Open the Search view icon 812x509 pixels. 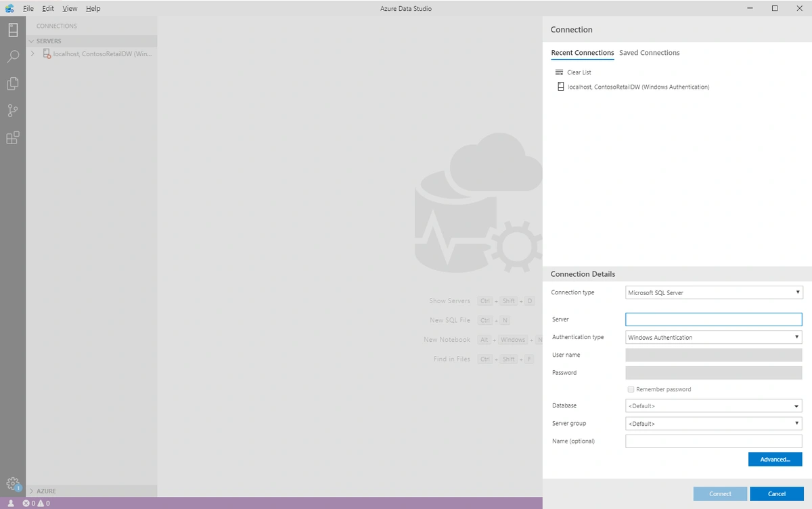click(x=12, y=57)
